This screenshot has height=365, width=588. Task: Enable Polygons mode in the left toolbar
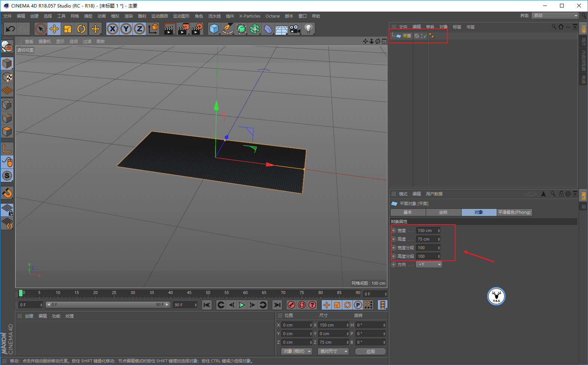coord(7,132)
